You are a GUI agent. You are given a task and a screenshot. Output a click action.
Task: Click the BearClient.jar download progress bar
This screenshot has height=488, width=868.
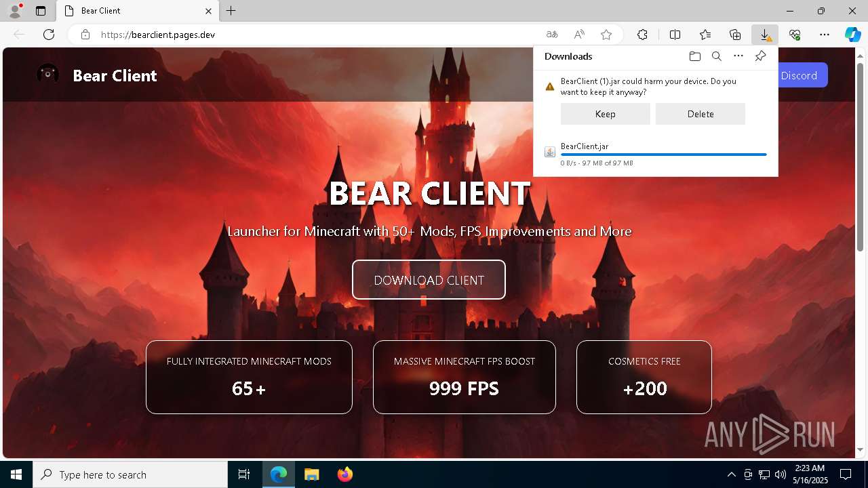point(664,155)
